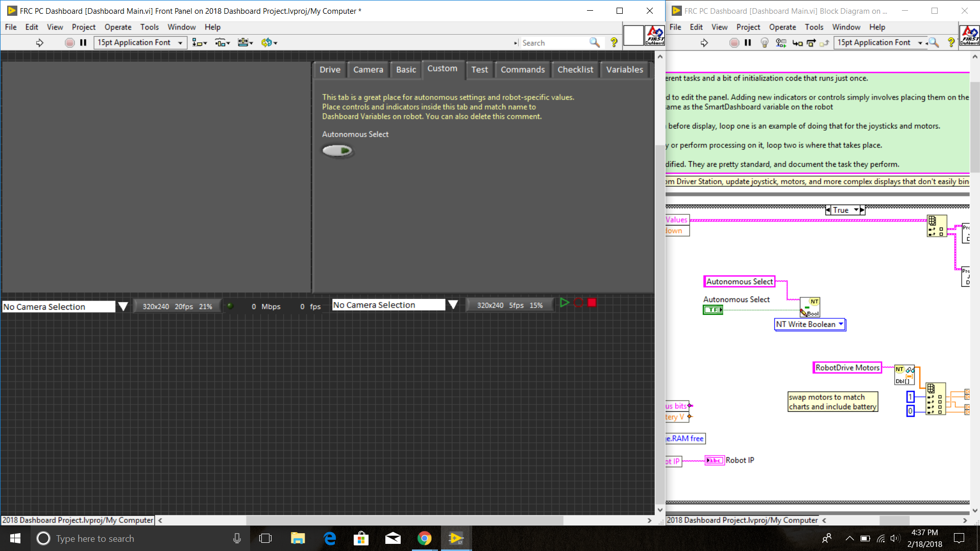Open the Reorder tool
980x551 pixels.
(269, 43)
